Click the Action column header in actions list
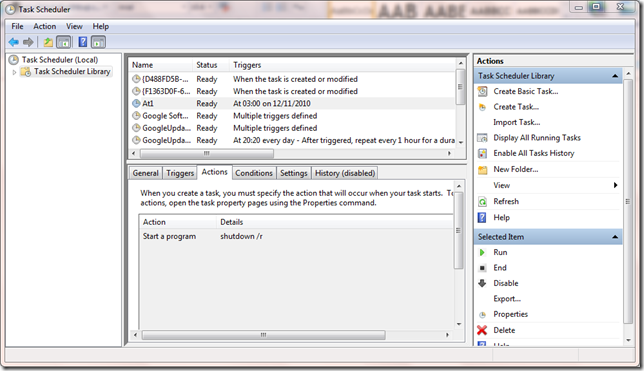The height and width of the screenshot is (371, 644). pyautogui.click(x=178, y=222)
